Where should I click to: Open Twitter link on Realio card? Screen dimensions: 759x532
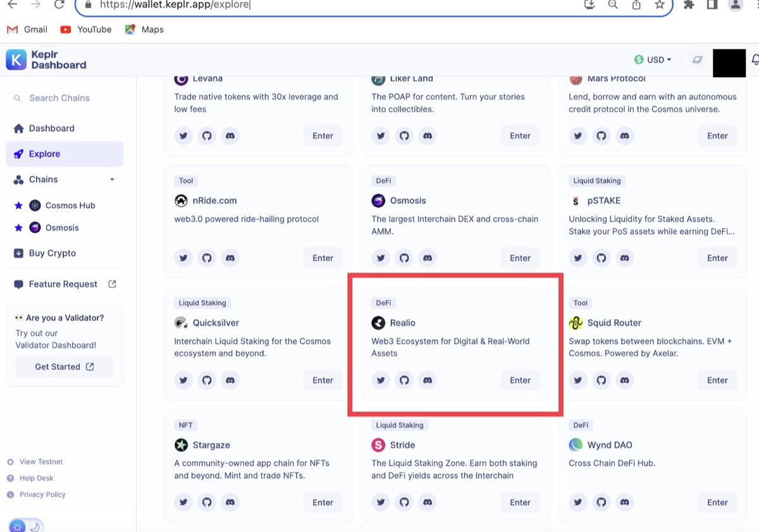381,380
